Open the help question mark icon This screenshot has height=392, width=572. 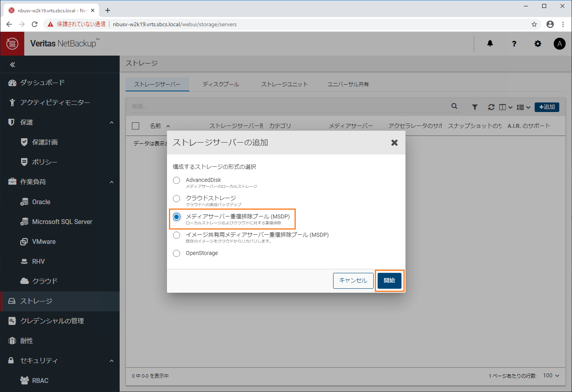pyautogui.click(x=514, y=44)
